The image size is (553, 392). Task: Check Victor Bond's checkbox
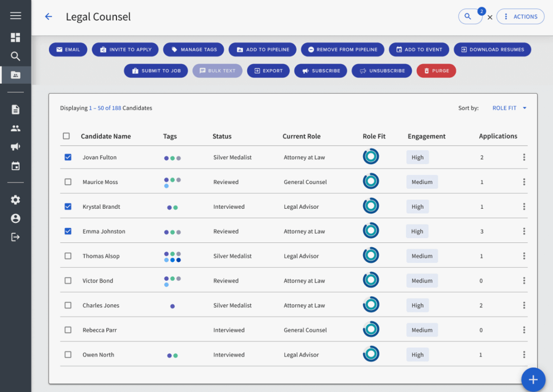click(68, 280)
